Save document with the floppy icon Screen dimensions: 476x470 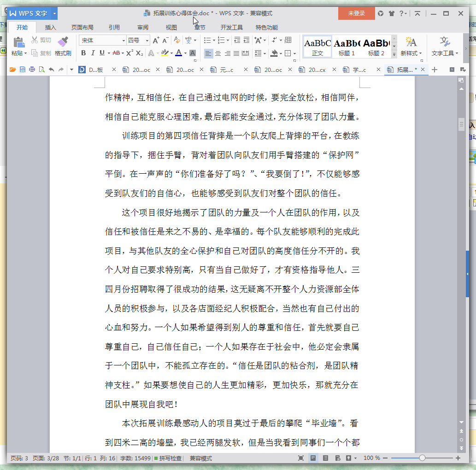[x=23, y=70]
